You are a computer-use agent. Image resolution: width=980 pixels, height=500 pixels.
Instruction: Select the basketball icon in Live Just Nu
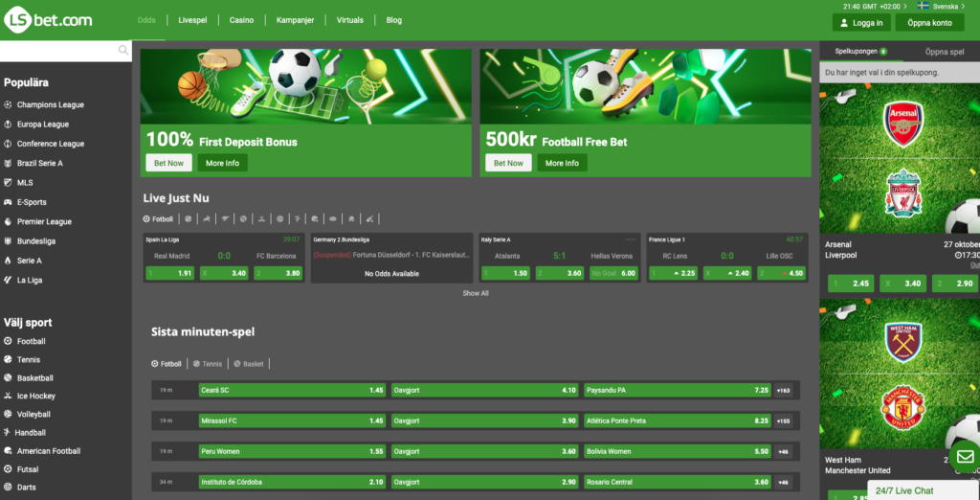coord(243,219)
